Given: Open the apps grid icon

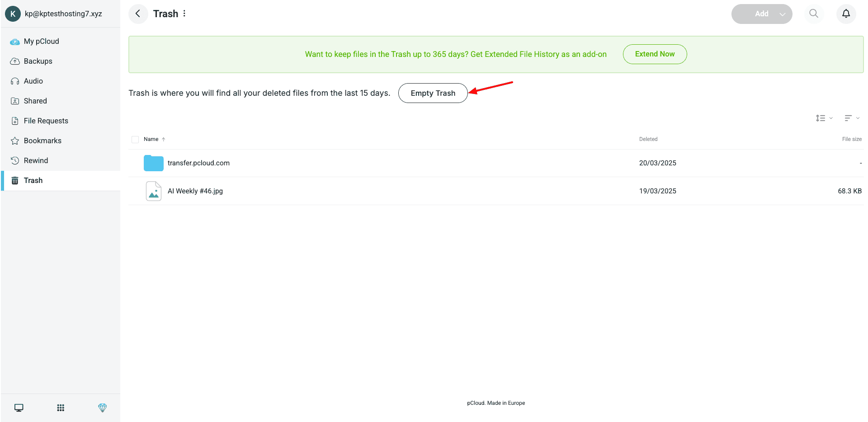Looking at the screenshot, I should [x=61, y=408].
